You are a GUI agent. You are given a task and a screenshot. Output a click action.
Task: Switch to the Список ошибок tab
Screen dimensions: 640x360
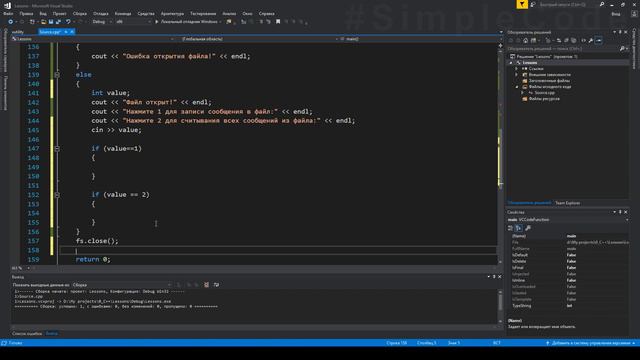[x=27, y=334]
